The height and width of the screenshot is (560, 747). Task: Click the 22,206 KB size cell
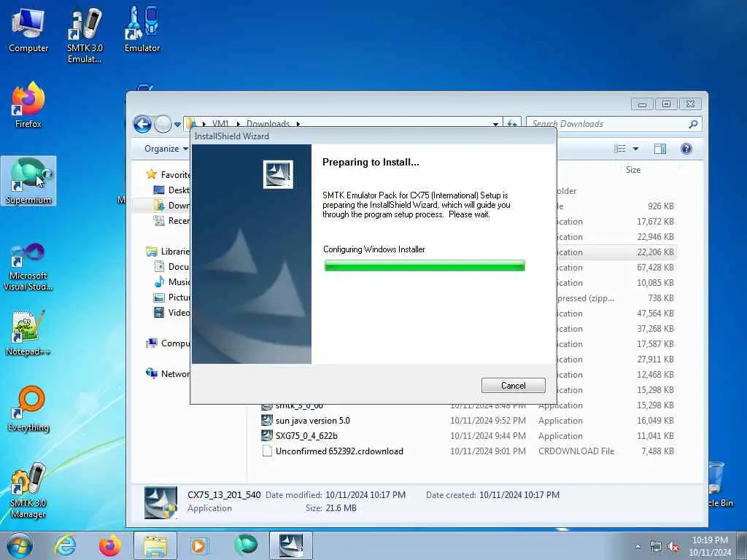tap(655, 252)
